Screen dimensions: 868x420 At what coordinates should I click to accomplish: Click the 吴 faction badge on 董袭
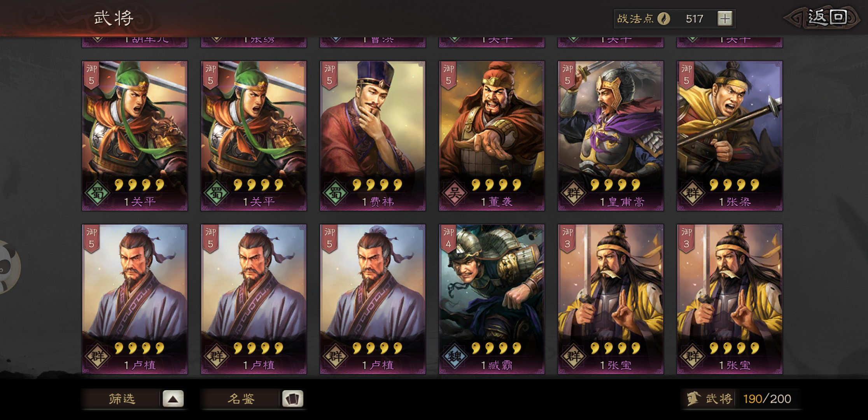point(454,193)
